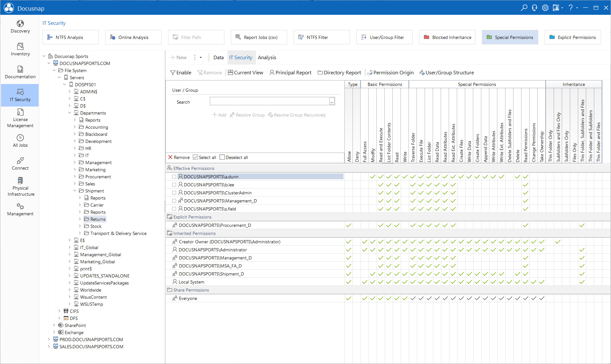
Task: Check the ClusterAdmin row checkbox
Action: click(174, 193)
